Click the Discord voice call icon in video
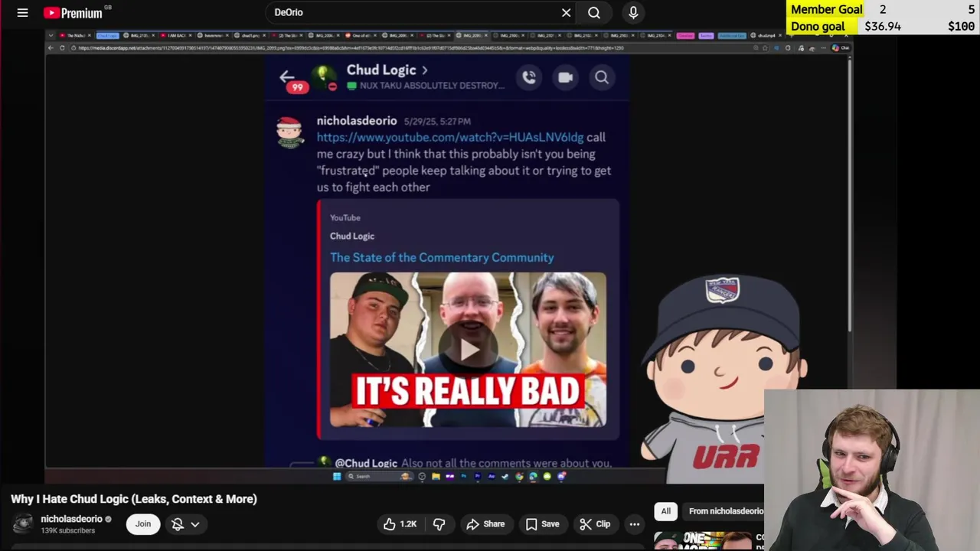This screenshot has height=551, width=980. (x=529, y=77)
